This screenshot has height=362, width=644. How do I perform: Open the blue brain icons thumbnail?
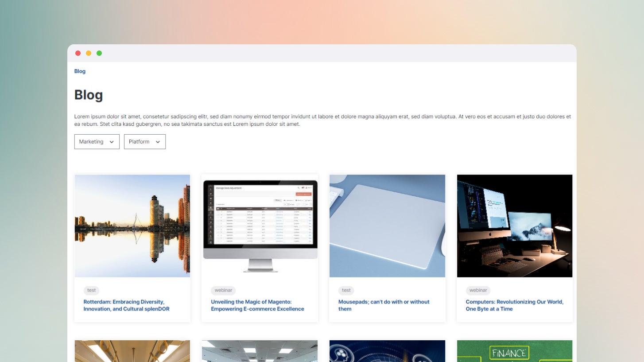pos(387,351)
